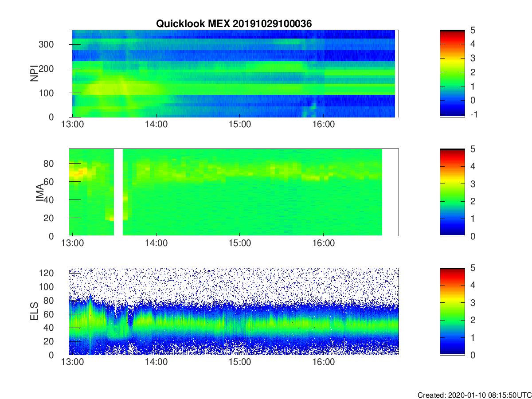Click the 16:00 tick label under ELS plot
Image resolution: width=532 pixels, height=399 pixels.
pos(324,363)
